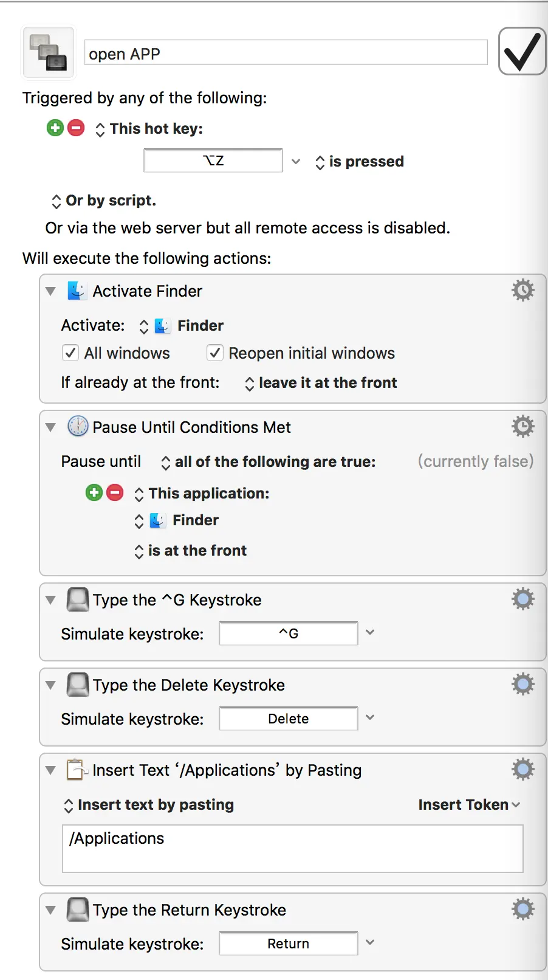
Task: Open gear menu of Type the ^G Keystroke
Action: (x=522, y=599)
